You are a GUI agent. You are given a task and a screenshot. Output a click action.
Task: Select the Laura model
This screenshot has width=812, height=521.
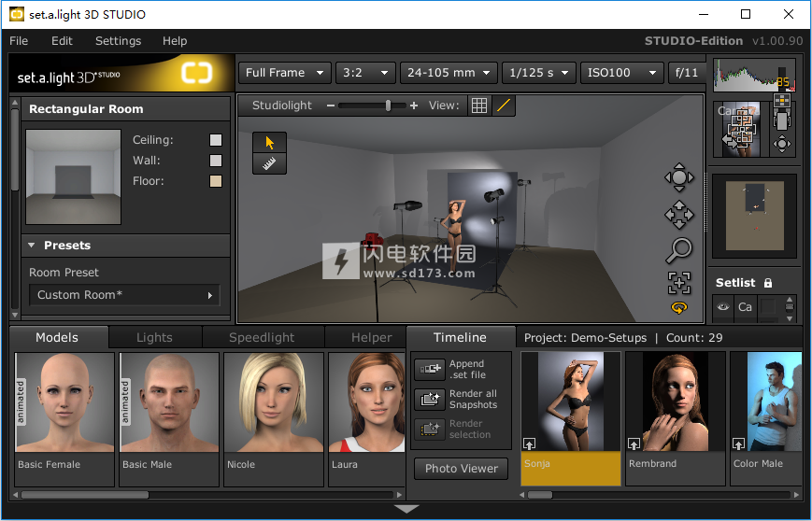[x=366, y=419]
